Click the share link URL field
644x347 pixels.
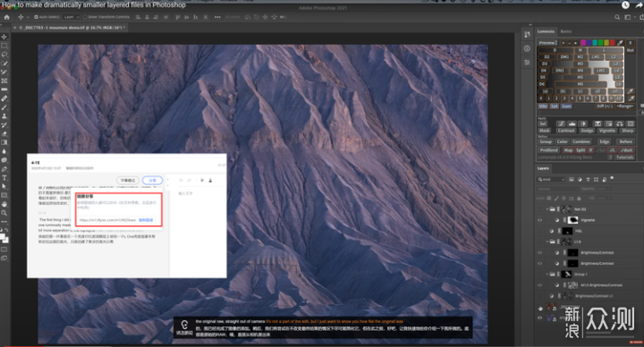click(107, 220)
